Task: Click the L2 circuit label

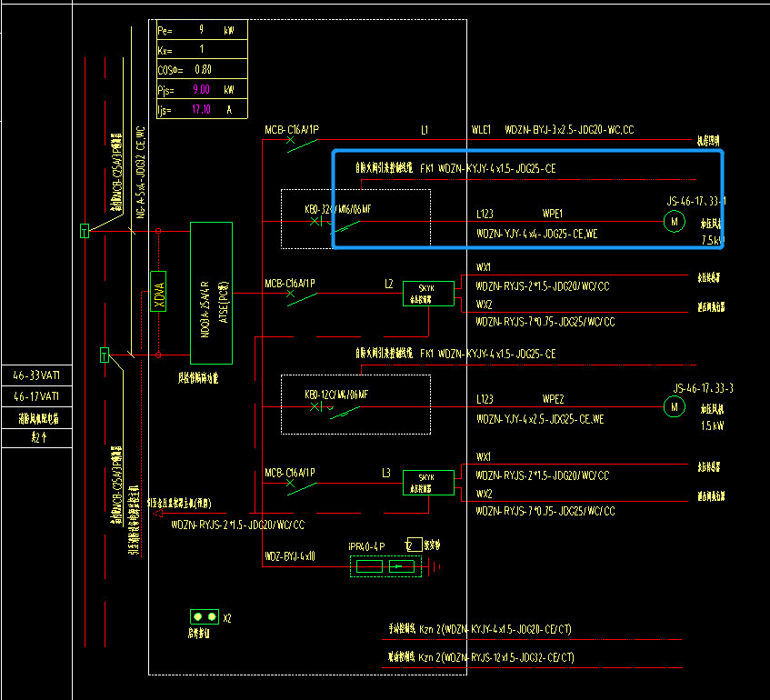Action: (388, 284)
